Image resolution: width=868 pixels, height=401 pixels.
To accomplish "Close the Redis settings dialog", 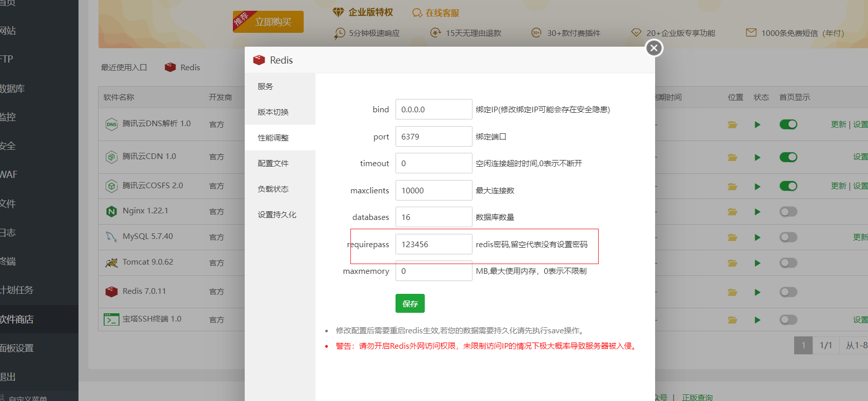I will (x=654, y=48).
